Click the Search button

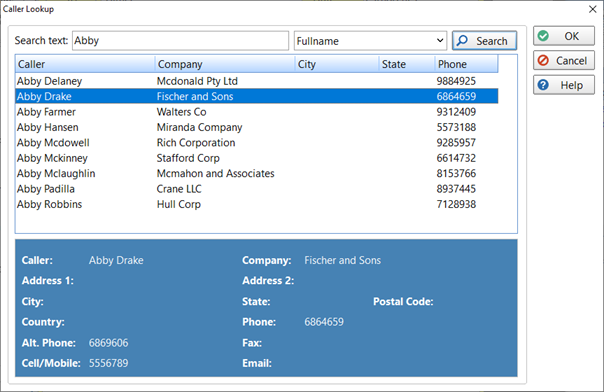pos(484,41)
